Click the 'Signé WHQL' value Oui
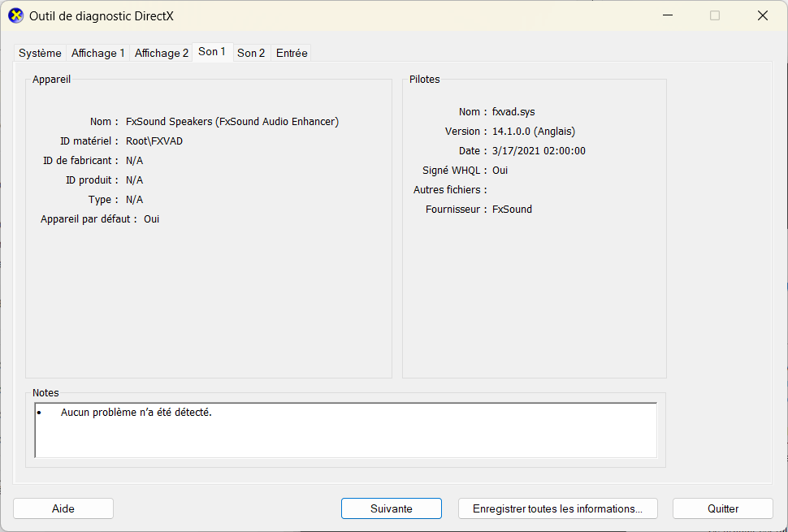Screen dimensions: 788x532 click(500, 171)
